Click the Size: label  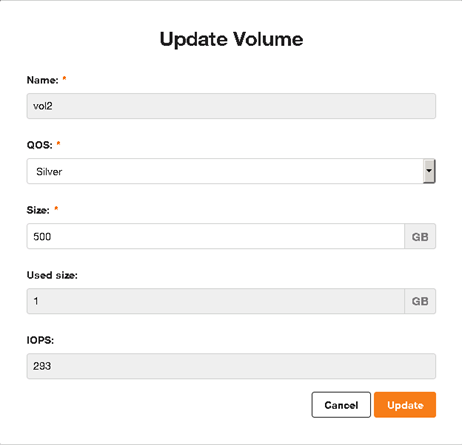pyautogui.click(x=38, y=210)
